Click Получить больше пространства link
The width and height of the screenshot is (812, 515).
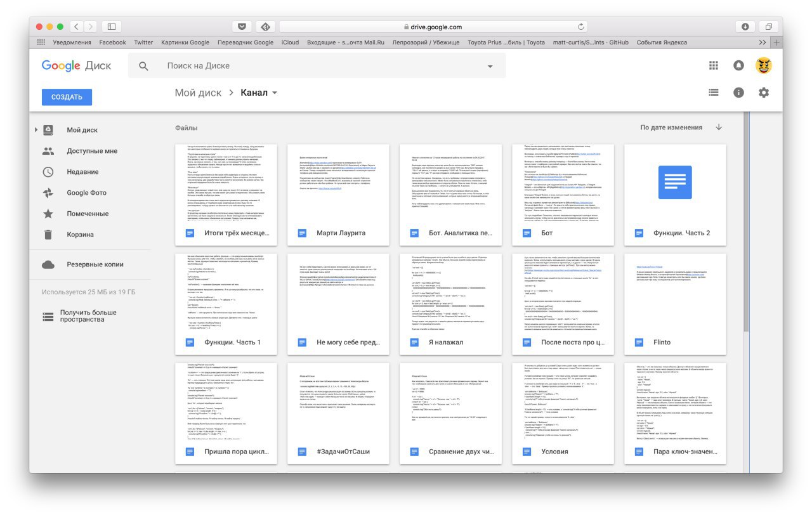click(88, 316)
